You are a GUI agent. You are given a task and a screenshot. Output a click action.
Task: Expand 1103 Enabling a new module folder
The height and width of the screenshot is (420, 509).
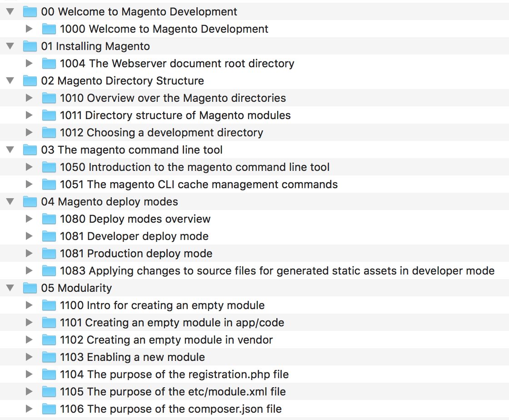pos(29,357)
